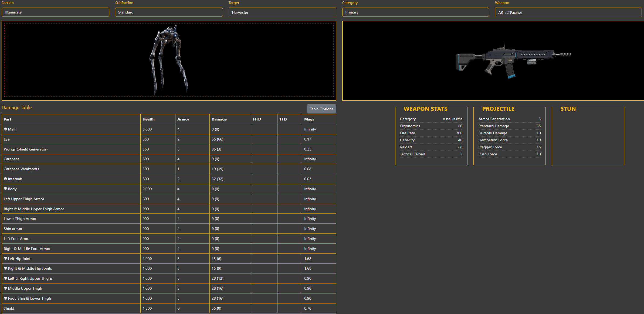This screenshot has width=644, height=314.
Task: Click the AR-32 Pacifier weapon image
Action: 513,61
